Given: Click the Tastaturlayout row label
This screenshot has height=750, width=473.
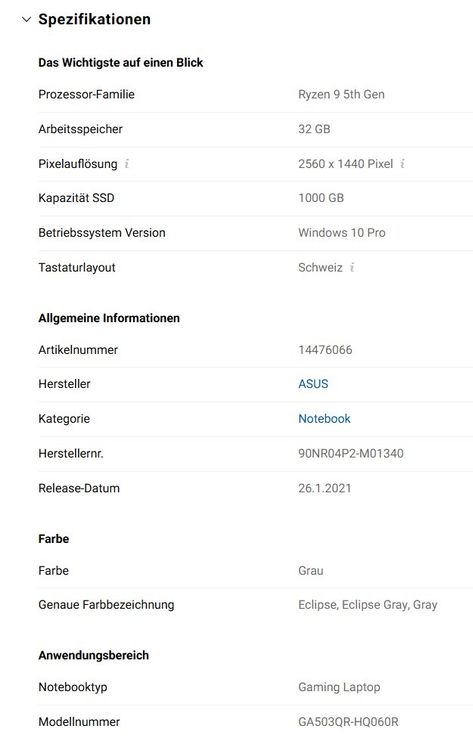Looking at the screenshot, I should click(77, 268).
